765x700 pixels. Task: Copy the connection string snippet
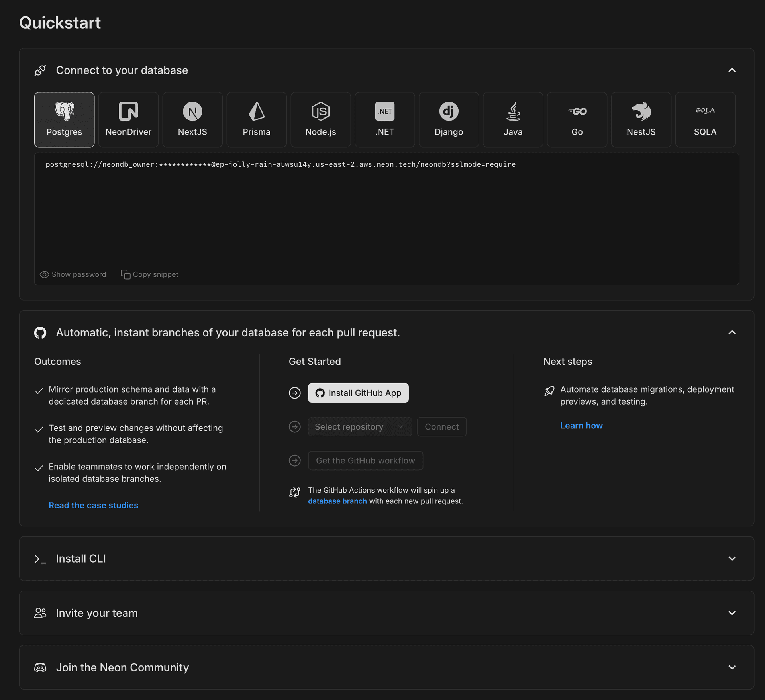(149, 274)
